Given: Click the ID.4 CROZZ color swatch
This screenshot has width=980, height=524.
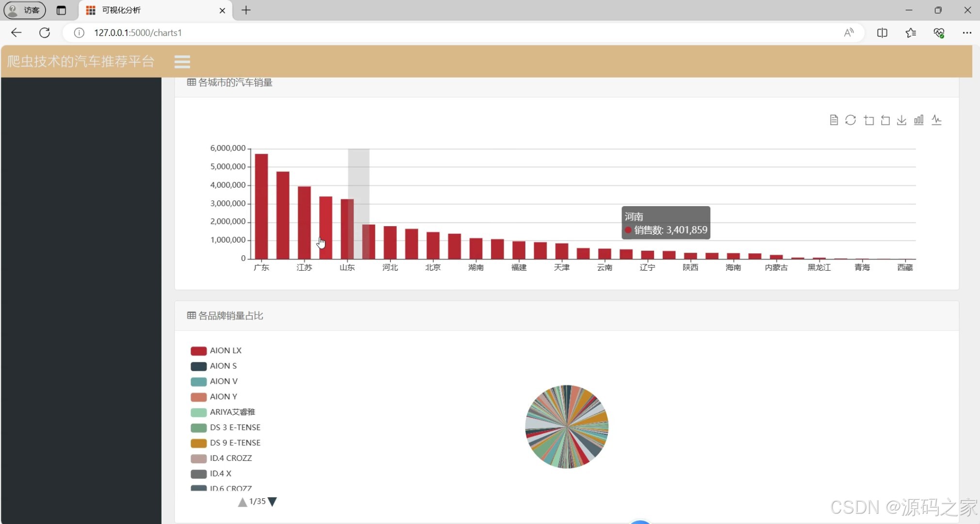Looking at the screenshot, I should point(198,458).
